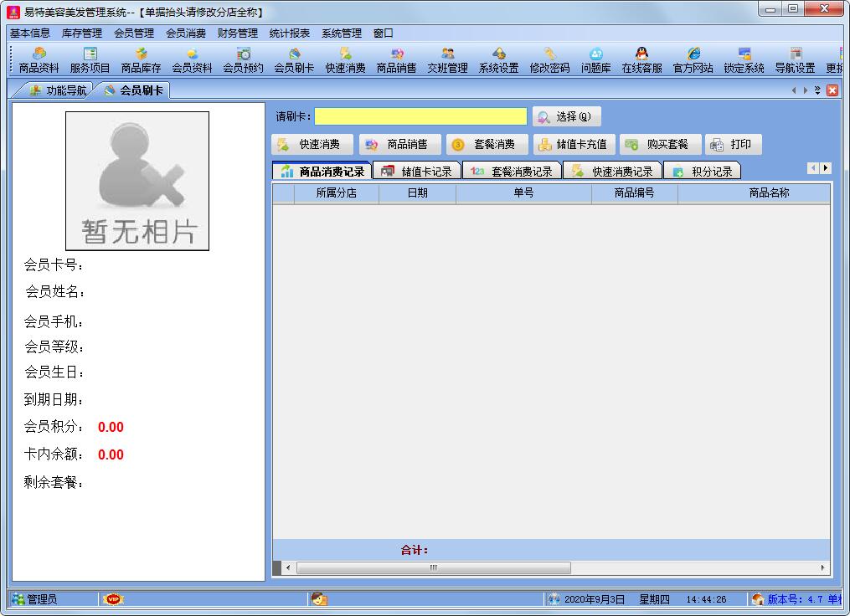
Task: Switch to the 储值卡记录 tab
Action: click(x=417, y=172)
